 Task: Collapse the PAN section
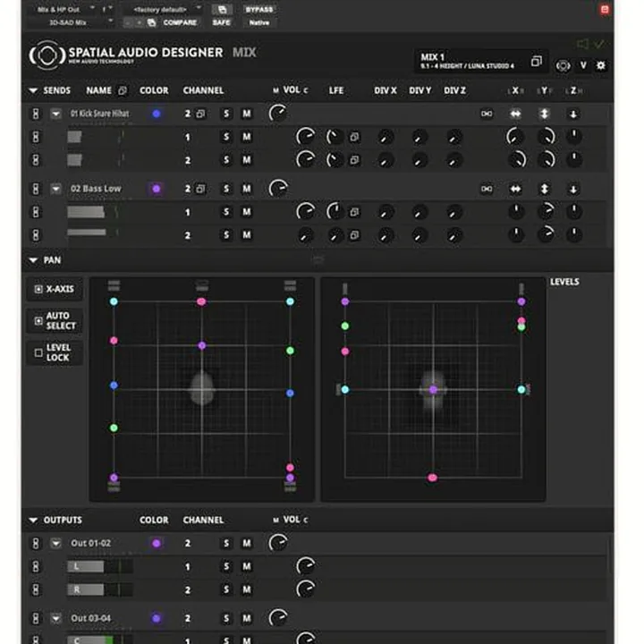tap(33, 260)
